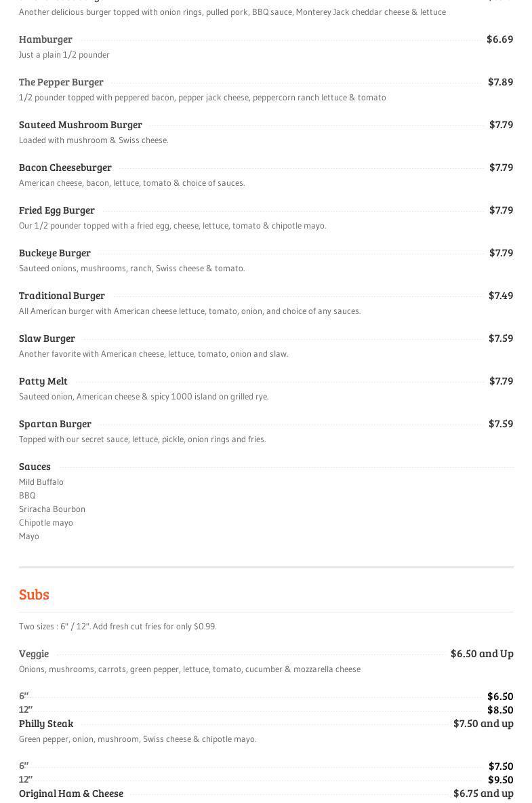Choose the Spartan Burger entry
The width and height of the screenshot is (532, 803).
click(x=55, y=424)
